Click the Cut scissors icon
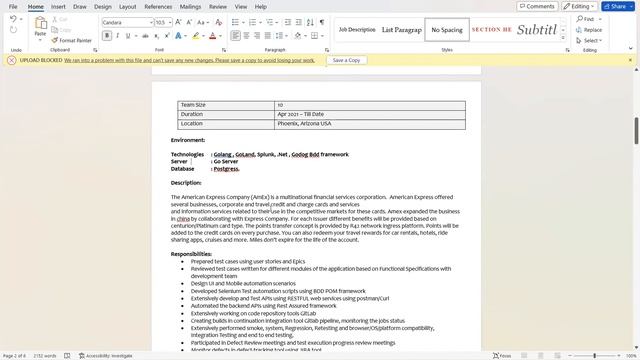The width and height of the screenshot is (640, 360). (55, 19)
